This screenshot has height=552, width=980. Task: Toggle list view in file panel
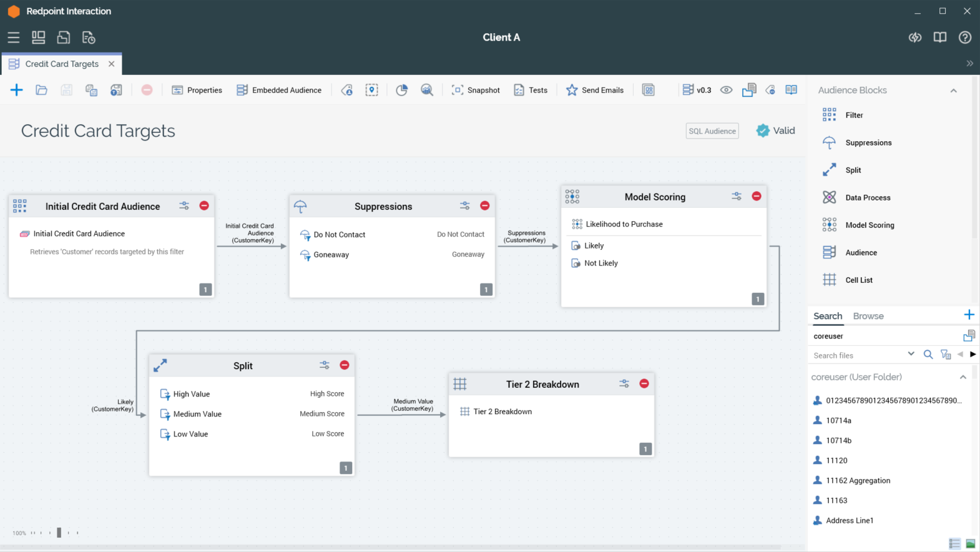[954, 543]
